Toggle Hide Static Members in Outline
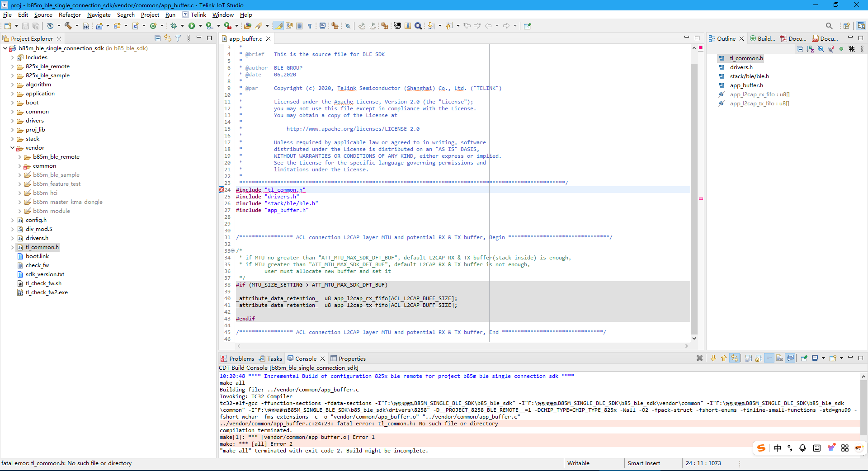868x471 pixels. [x=831, y=49]
